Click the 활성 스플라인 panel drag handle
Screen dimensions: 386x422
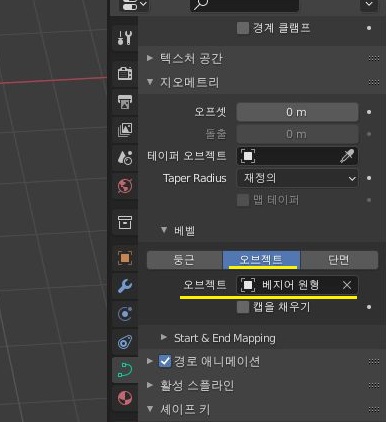[x=374, y=385]
